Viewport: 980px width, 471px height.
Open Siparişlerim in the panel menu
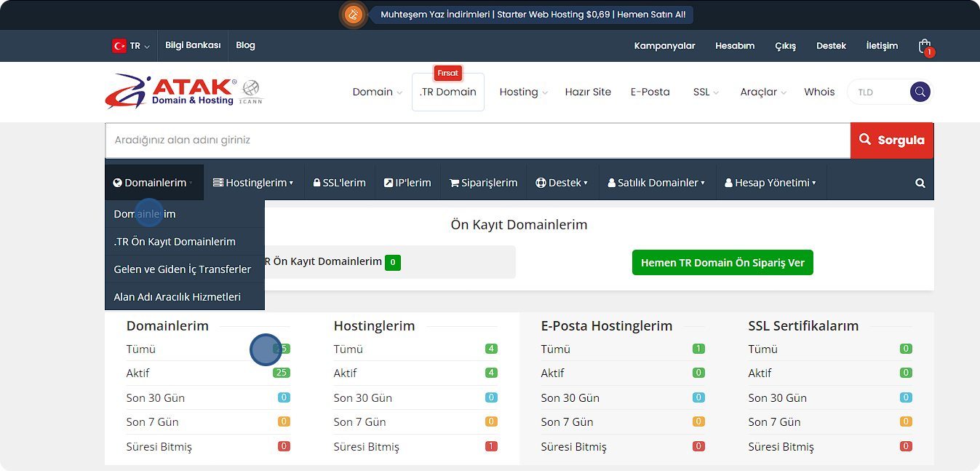[x=483, y=183]
